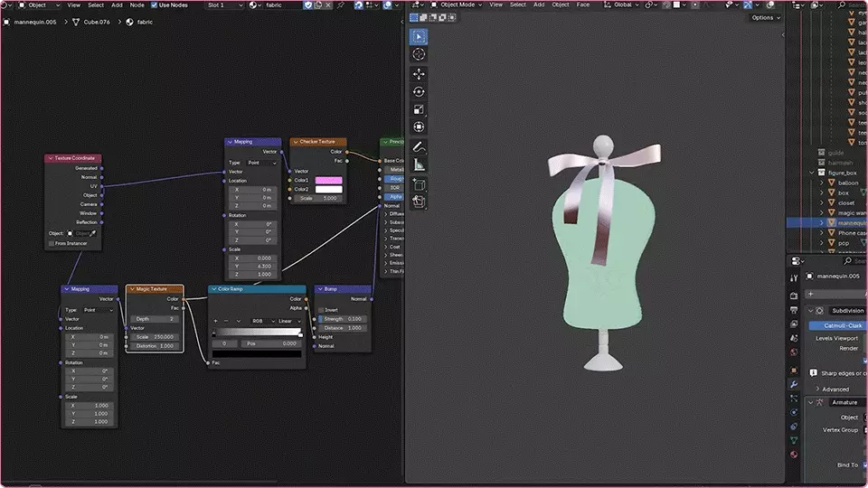Screen dimensions: 868x488
Task: Click Cube.076 in node breadcrumb
Action: click(x=97, y=22)
